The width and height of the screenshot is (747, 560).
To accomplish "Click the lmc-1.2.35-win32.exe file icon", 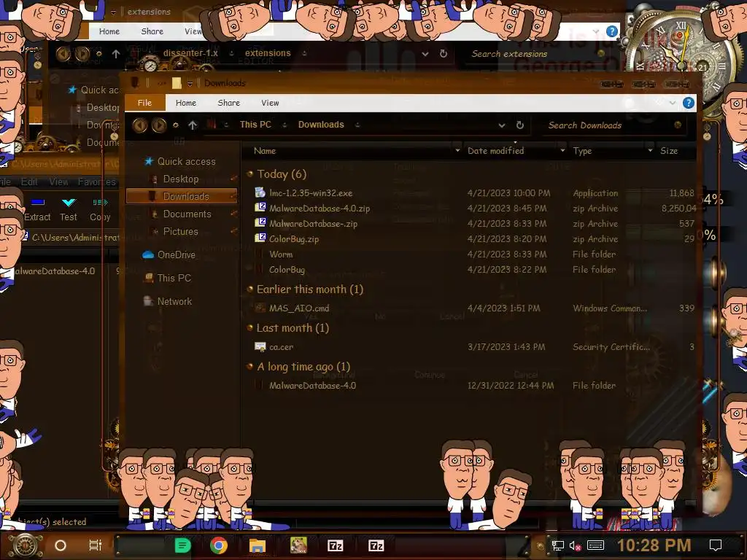I will pyautogui.click(x=260, y=192).
